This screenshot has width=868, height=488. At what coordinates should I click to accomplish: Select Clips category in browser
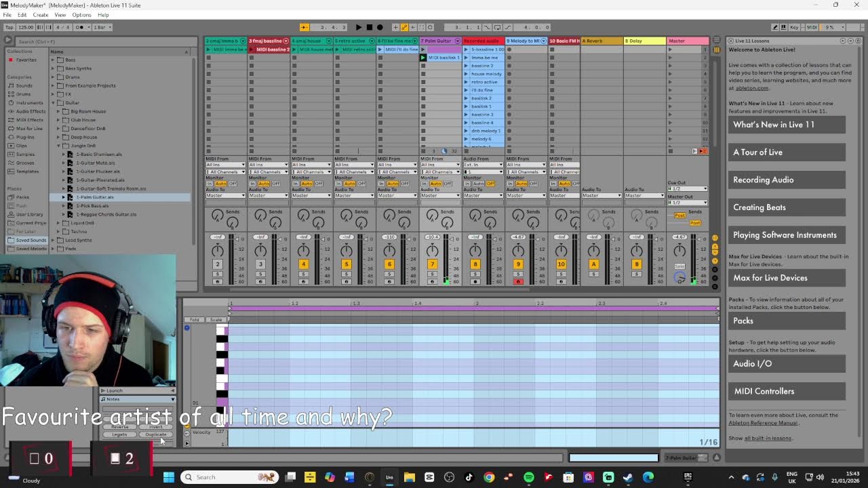click(22, 146)
